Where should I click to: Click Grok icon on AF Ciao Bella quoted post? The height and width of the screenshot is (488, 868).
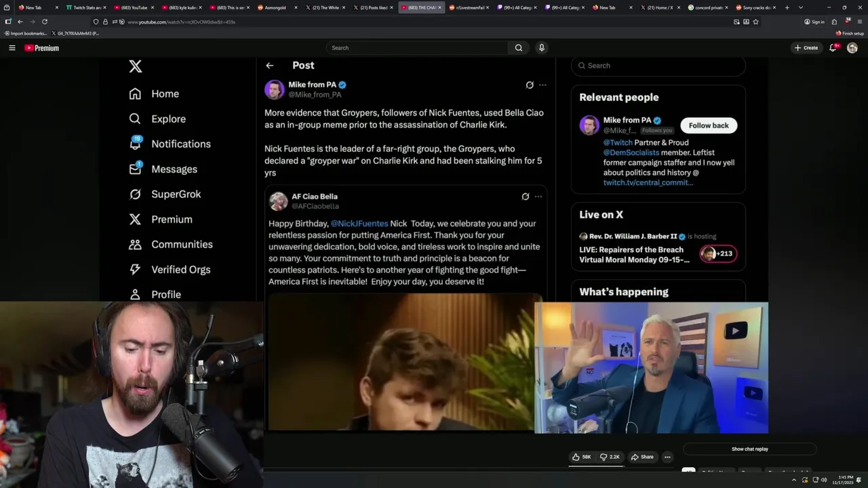click(525, 197)
